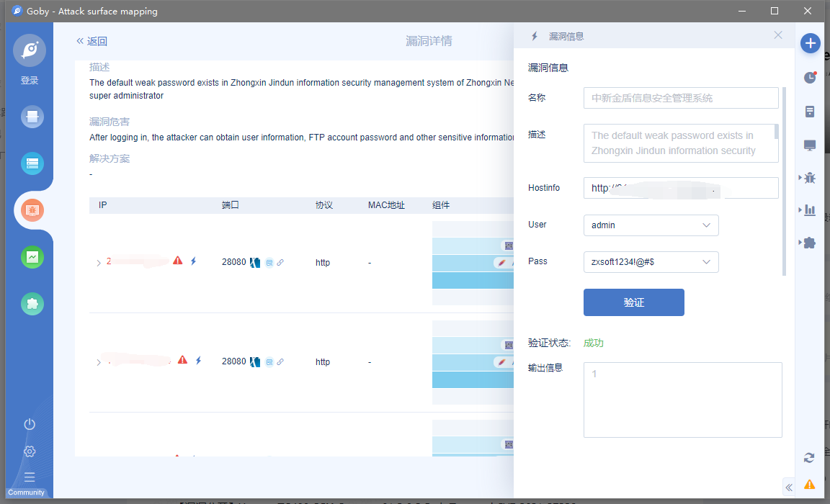
Task: Open the hamburger menu above Community
Action: [x=30, y=477]
